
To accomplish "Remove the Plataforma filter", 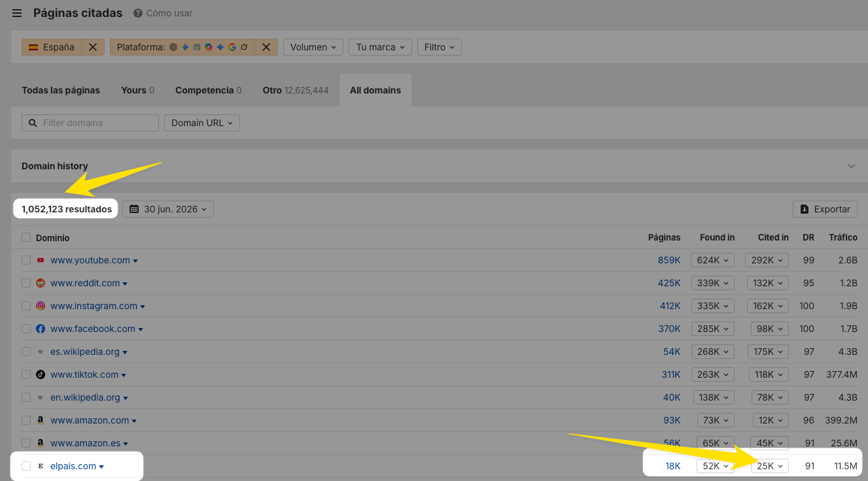I will click(266, 47).
